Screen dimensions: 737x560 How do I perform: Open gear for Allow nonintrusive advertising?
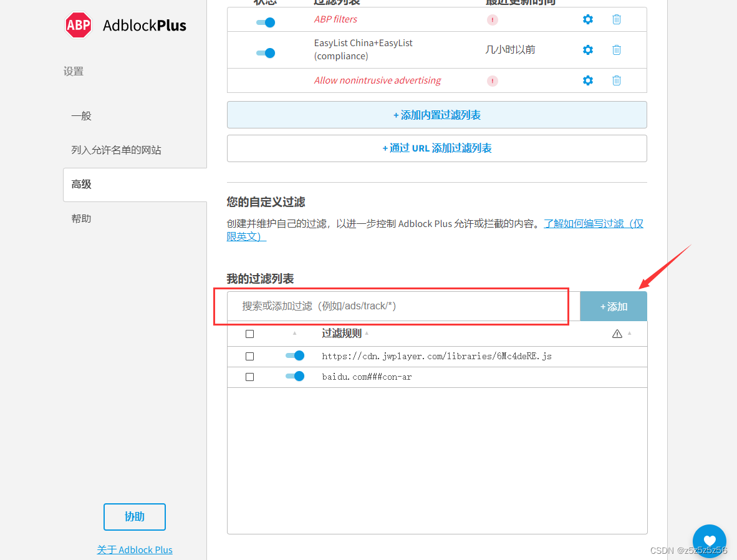(587, 80)
